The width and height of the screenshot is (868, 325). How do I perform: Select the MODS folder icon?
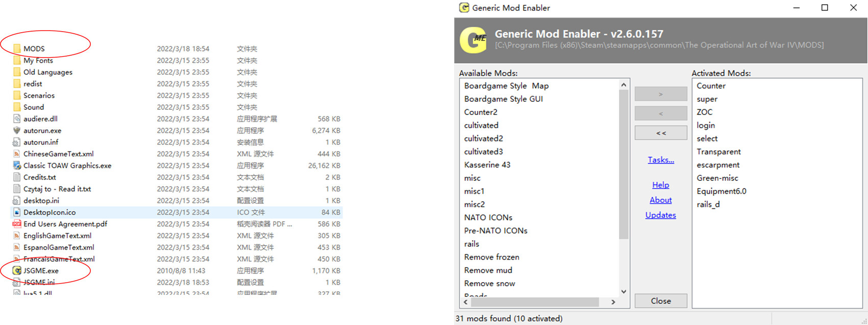click(x=17, y=49)
